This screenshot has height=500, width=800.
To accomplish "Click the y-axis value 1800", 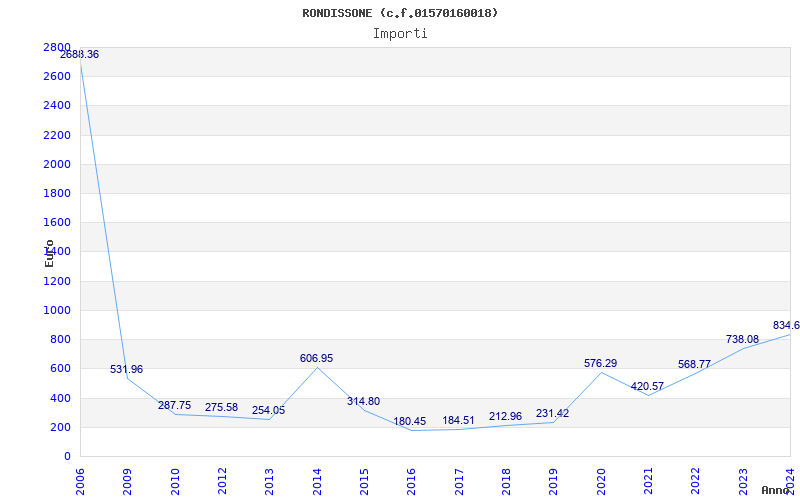I will coord(57,193).
